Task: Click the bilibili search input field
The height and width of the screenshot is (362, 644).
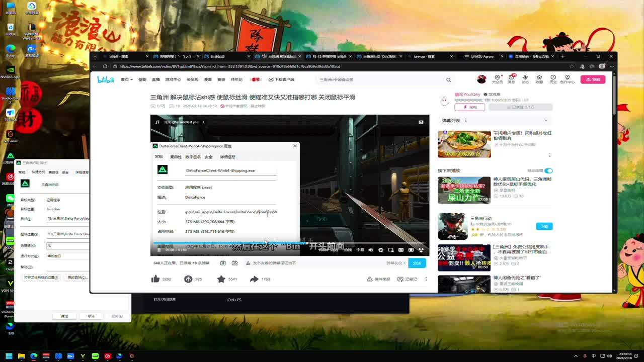Action: 380,79
